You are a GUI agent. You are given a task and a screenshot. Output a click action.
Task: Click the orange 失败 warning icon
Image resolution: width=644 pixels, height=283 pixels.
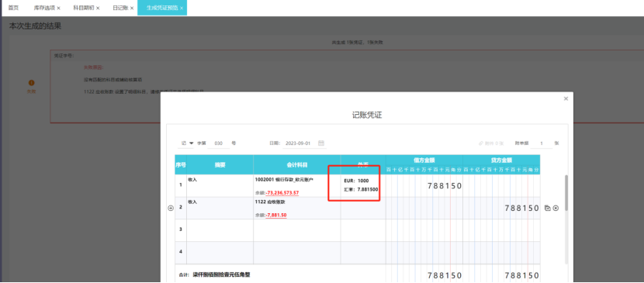pos(32,83)
